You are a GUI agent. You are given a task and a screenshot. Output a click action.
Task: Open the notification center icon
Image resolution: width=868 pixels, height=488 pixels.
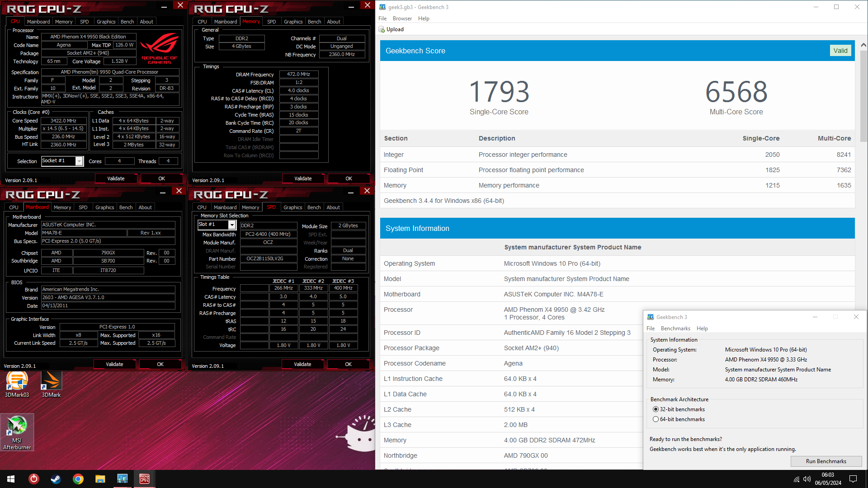[853, 479]
